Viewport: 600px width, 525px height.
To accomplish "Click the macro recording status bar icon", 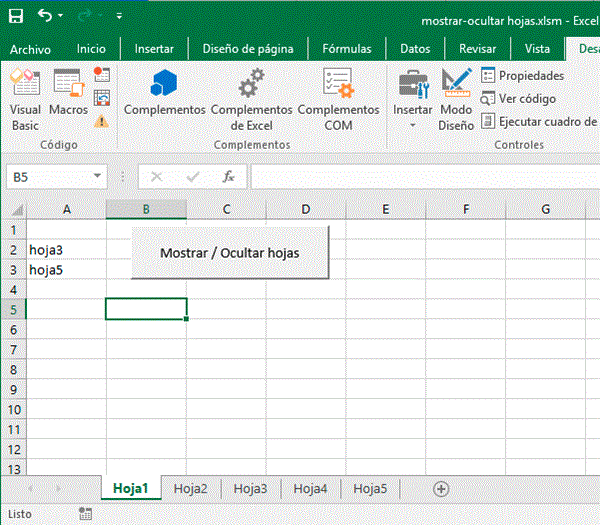I will pos(85,513).
